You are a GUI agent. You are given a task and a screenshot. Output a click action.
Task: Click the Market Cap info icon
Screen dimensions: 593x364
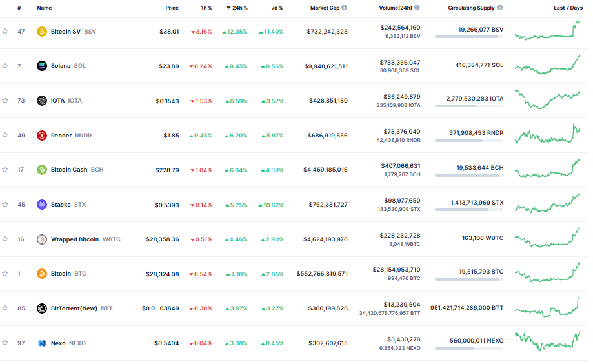pyautogui.click(x=344, y=8)
